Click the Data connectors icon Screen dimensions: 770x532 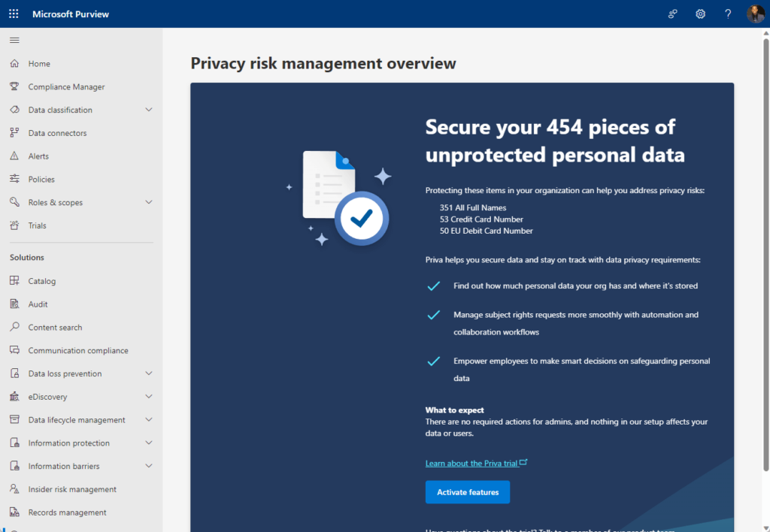[x=14, y=132]
